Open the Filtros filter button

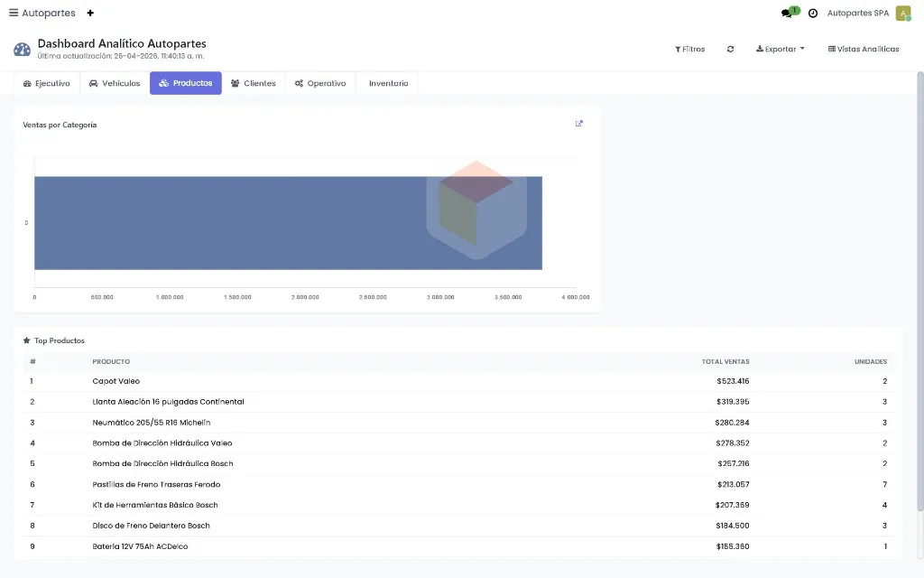(690, 49)
